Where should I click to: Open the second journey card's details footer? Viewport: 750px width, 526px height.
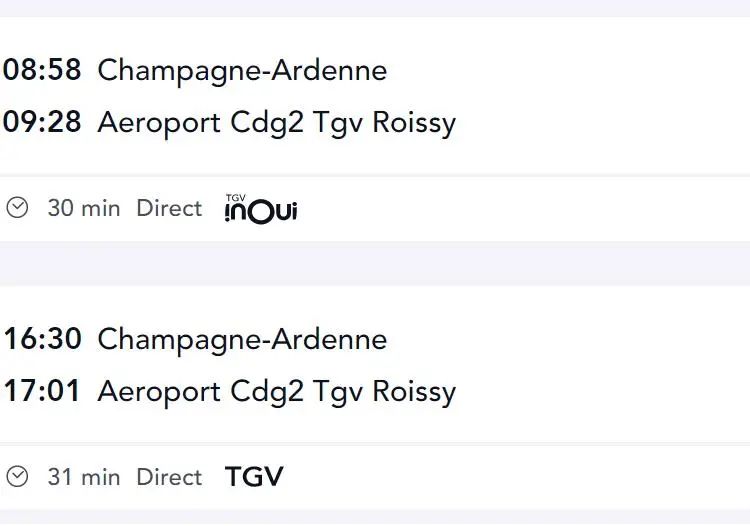pos(375,477)
